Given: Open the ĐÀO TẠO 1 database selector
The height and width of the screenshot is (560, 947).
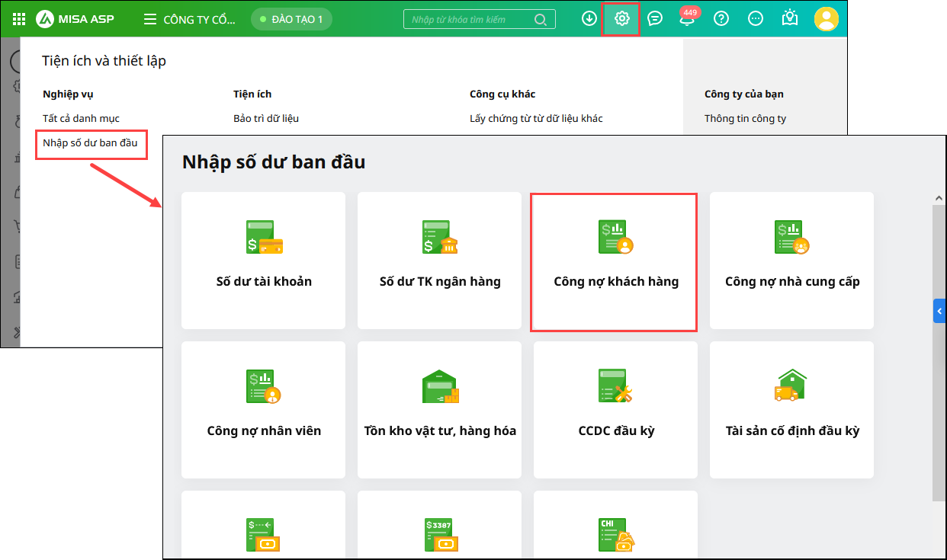Looking at the screenshot, I should pyautogui.click(x=291, y=19).
